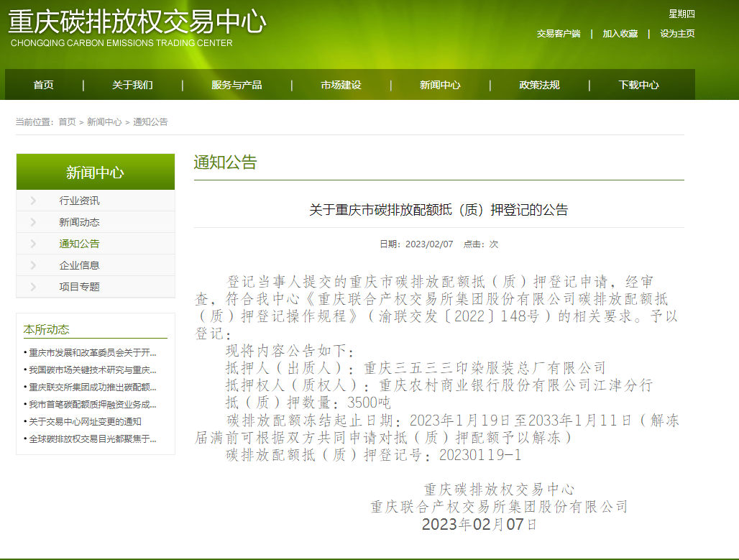Click the chevron icon beside 企业信息
The width and height of the screenshot is (739, 560).
point(33,265)
